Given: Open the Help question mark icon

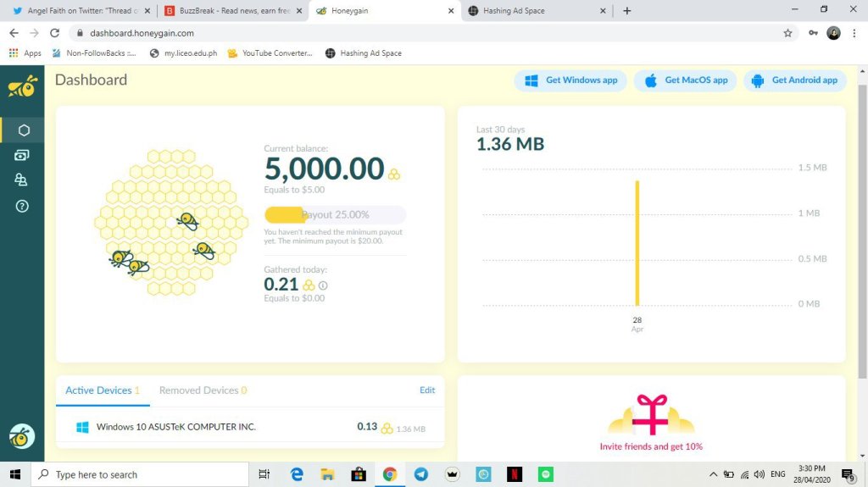Looking at the screenshot, I should tap(23, 206).
